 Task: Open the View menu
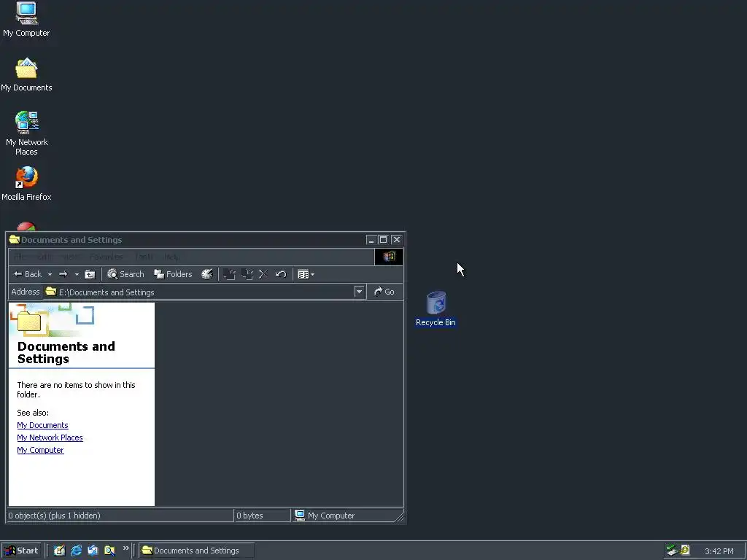(x=71, y=257)
